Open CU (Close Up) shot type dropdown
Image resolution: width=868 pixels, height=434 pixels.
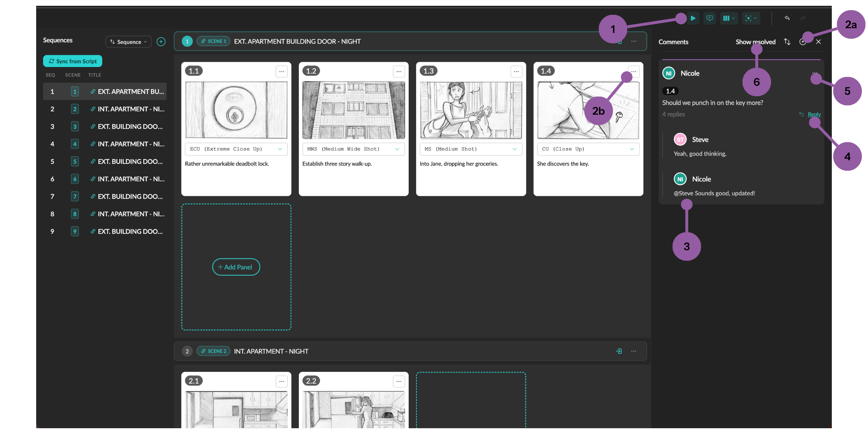click(x=588, y=149)
